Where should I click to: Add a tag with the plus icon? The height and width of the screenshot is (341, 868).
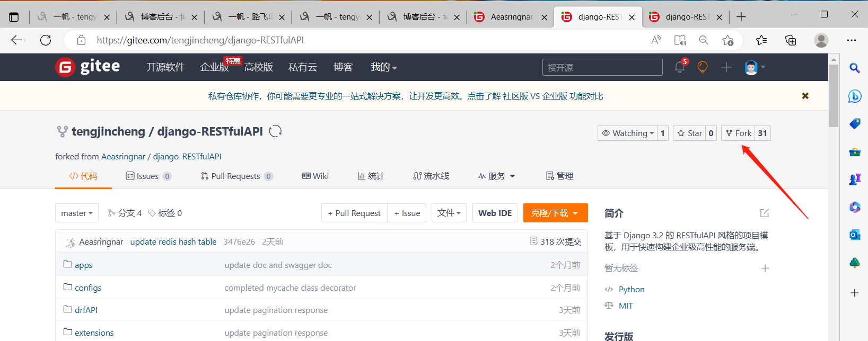[x=765, y=268]
